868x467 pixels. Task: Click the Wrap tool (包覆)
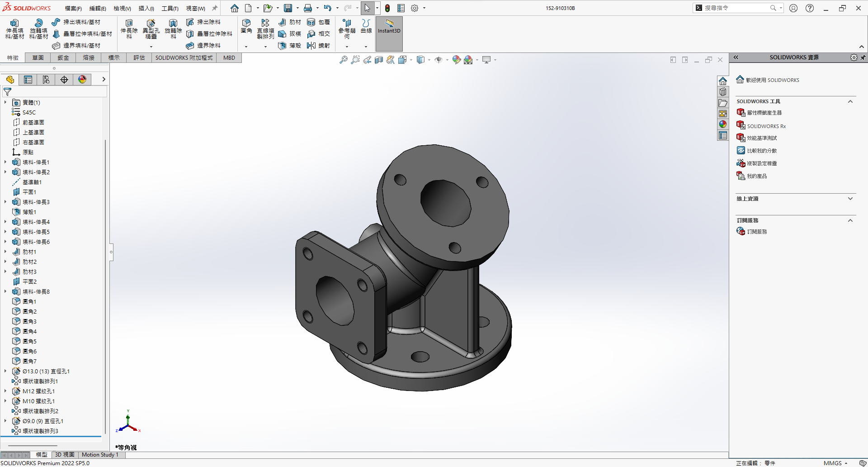[x=318, y=22]
